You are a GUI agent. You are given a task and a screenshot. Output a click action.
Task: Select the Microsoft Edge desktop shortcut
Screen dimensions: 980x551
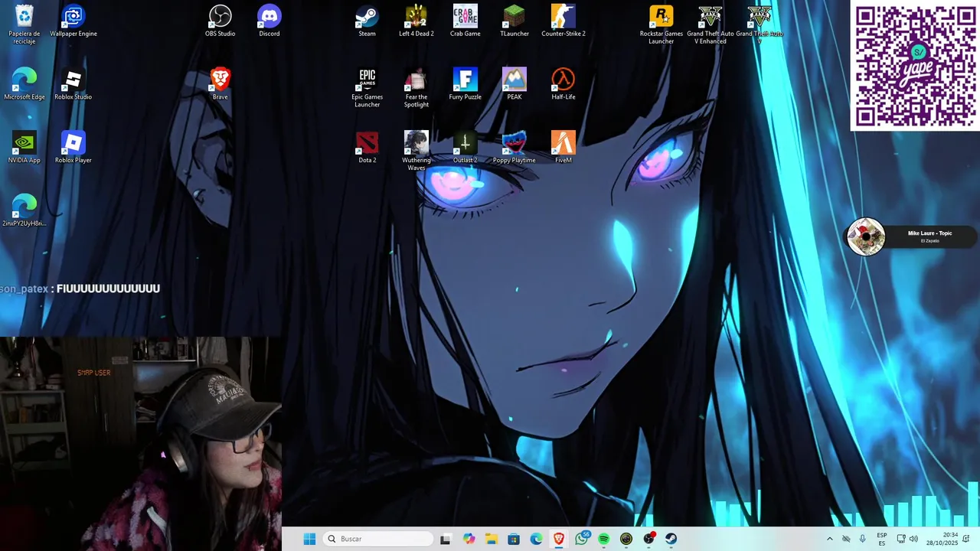tap(24, 84)
